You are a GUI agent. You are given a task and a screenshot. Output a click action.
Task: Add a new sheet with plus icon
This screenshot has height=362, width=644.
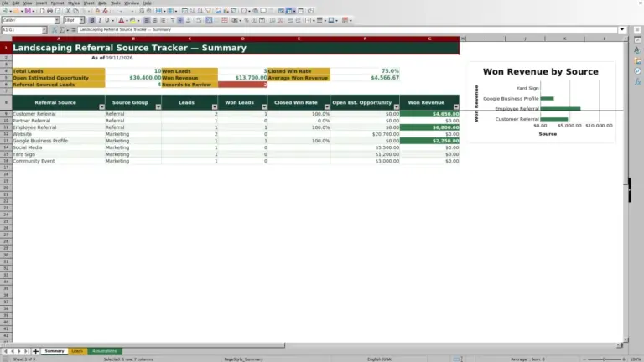point(35,351)
